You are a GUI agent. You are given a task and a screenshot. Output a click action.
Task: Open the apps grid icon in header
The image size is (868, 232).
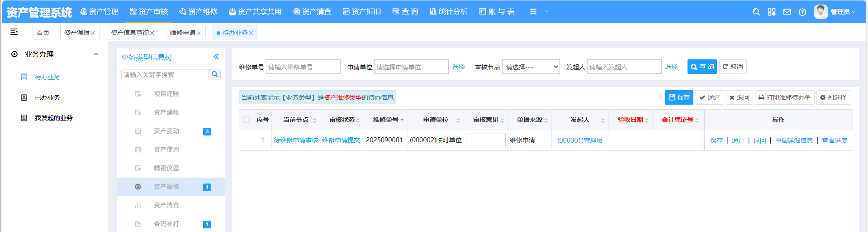[772, 12]
